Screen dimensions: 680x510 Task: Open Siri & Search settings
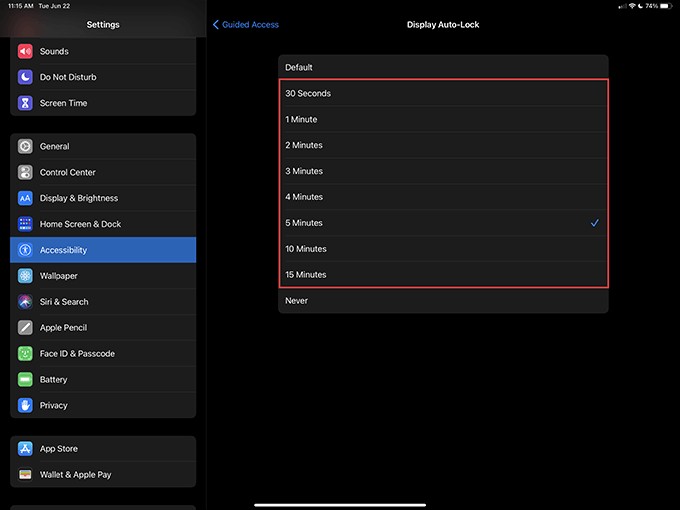pos(103,302)
